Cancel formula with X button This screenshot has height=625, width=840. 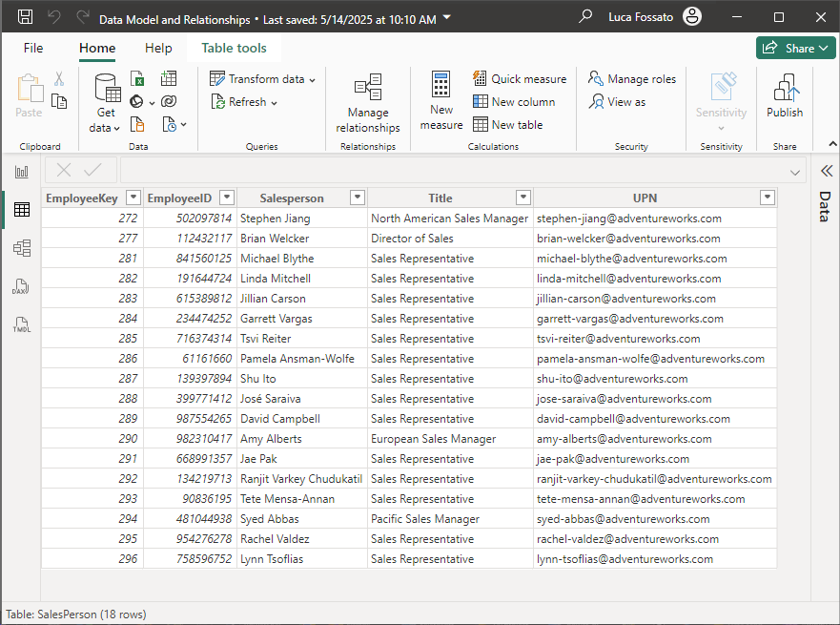(x=64, y=171)
